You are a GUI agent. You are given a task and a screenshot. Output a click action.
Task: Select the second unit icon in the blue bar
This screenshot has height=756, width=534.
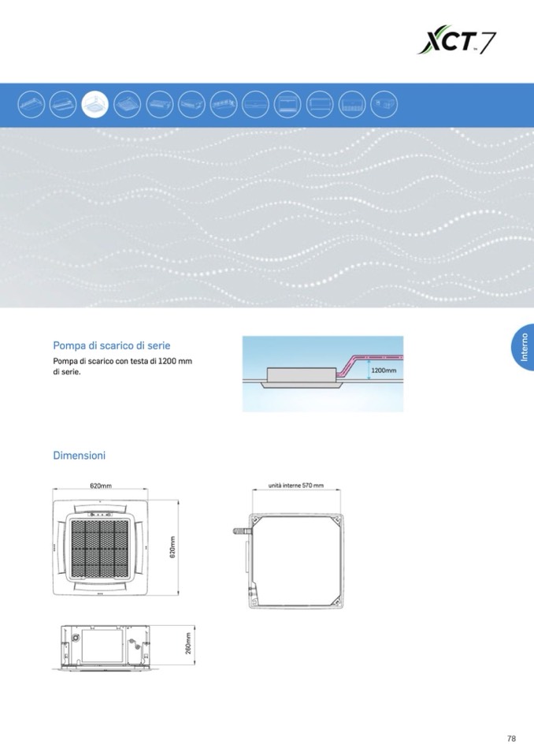click(x=63, y=104)
